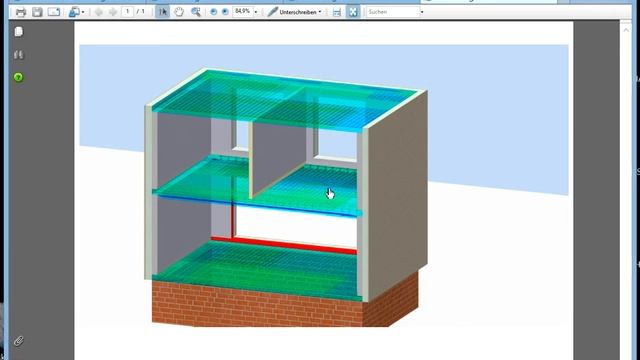This screenshot has height=360, width=640.
Task: Click the Suchen search field
Action: point(393,12)
